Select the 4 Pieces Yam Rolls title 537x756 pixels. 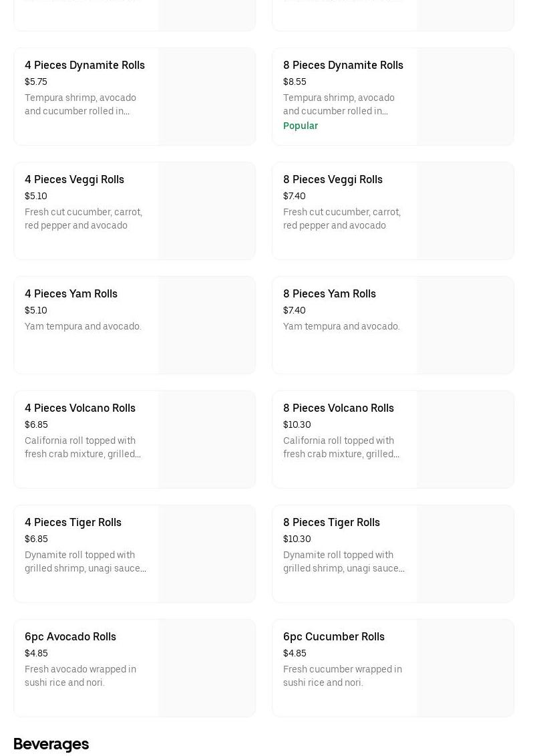pos(71,294)
